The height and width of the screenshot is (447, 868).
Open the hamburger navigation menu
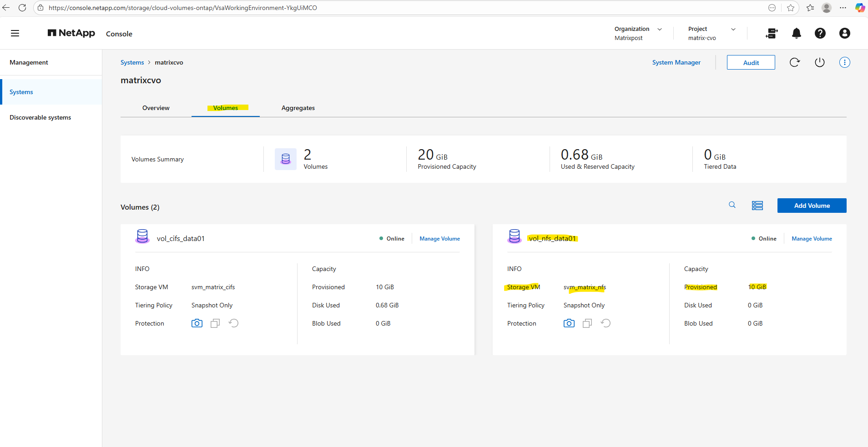point(15,33)
